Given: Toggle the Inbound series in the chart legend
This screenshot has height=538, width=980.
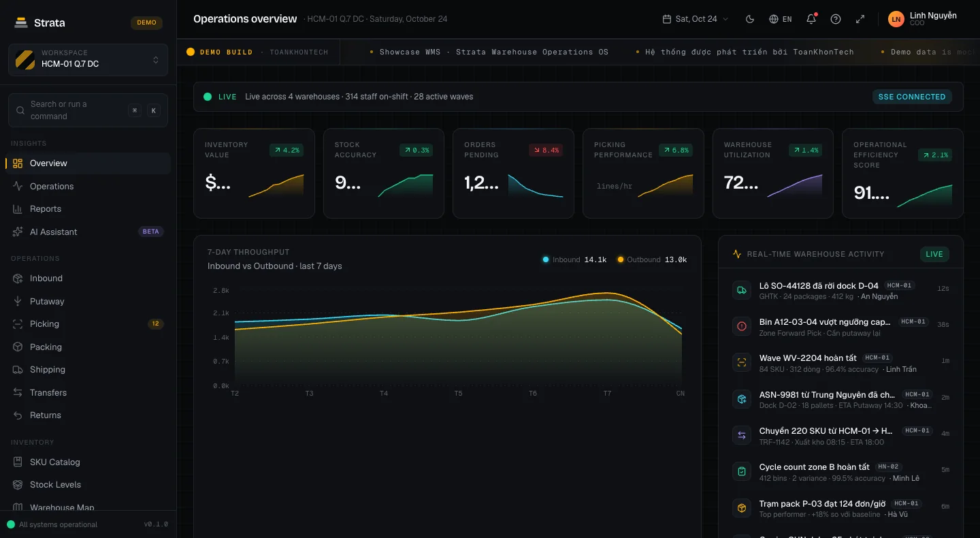Looking at the screenshot, I should point(574,259).
